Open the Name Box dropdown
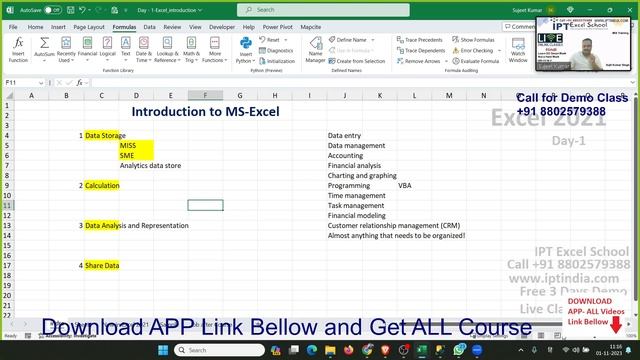Viewport: 640px width, 360px height. pos(41,83)
